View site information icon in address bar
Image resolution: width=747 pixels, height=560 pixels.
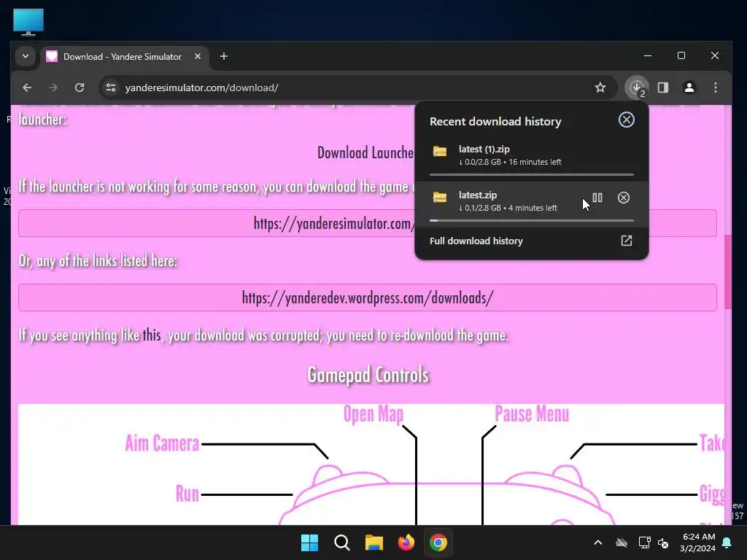click(111, 87)
